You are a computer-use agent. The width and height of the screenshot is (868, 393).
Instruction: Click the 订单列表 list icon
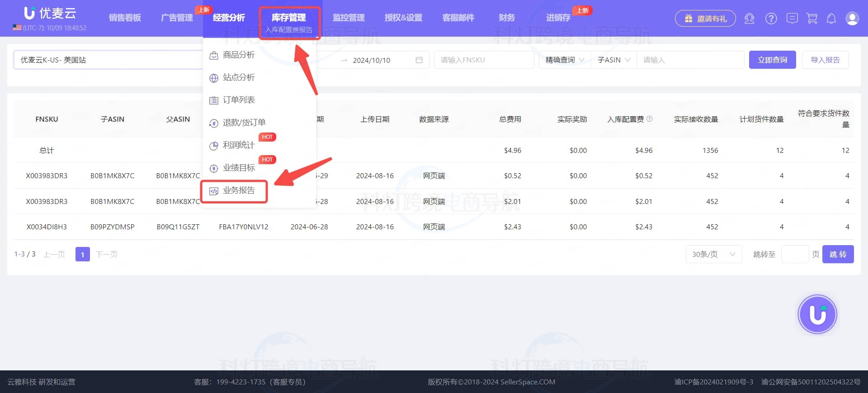click(x=214, y=100)
